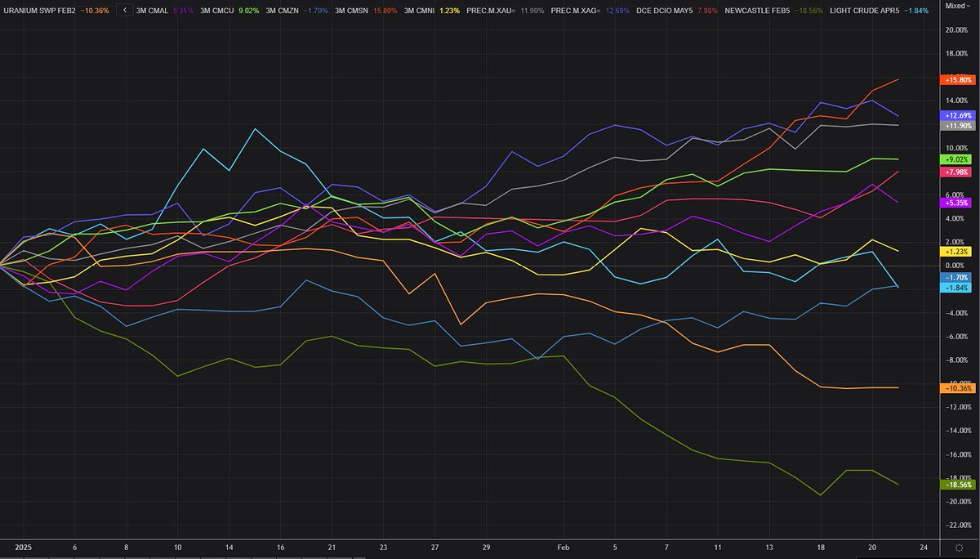This screenshot has width=980, height=559.
Task: Click the -1.84% price tag
Action: 957,288
